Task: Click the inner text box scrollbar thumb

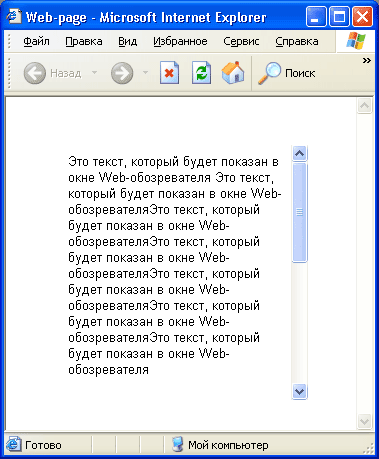Action: [x=299, y=212]
